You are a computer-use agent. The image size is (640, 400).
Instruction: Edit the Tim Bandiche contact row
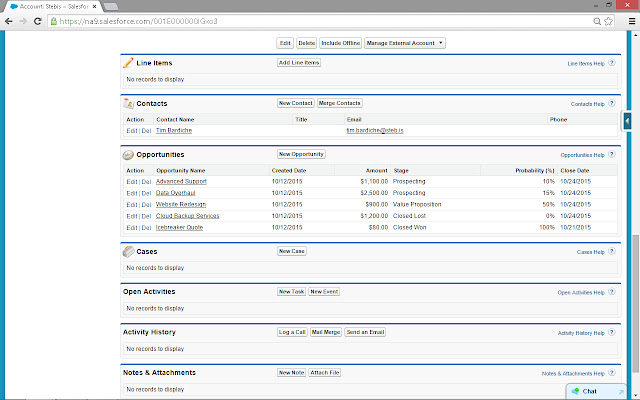pos(132,131)
